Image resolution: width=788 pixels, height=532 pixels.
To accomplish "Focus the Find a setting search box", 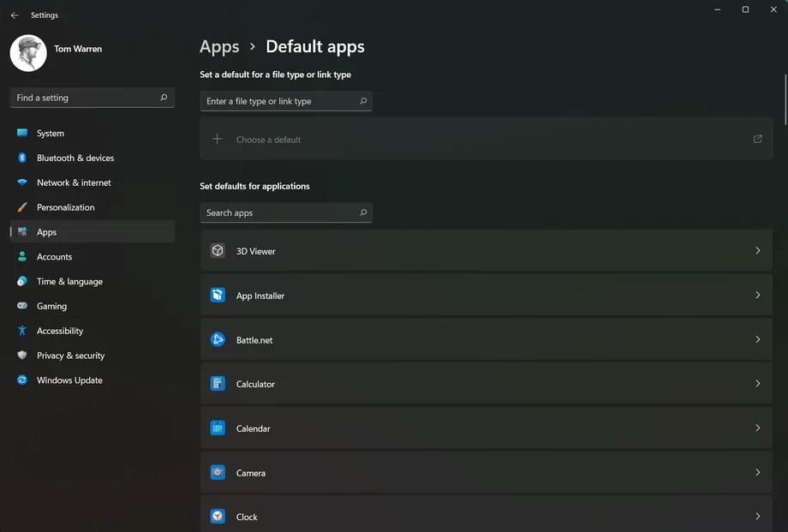I will pos(93,98).
